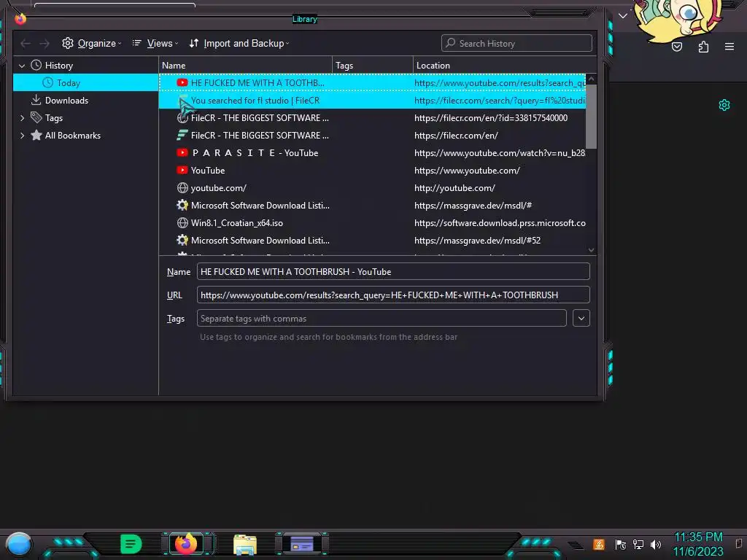Open the Import and Backup menu

[x=239, y=43]
